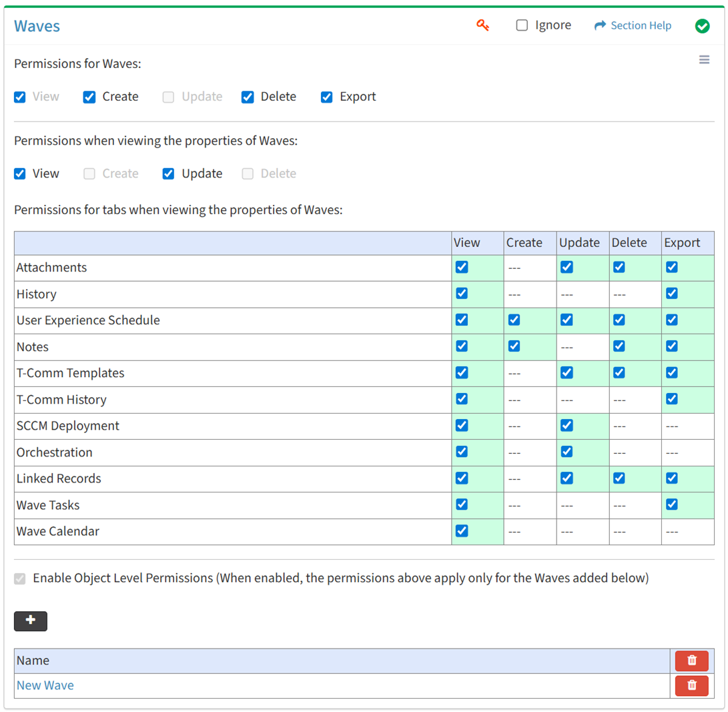This screenshot has width=728, height=712.
Task: Click the orange key icon in header
Action: (x=483, y=25)
